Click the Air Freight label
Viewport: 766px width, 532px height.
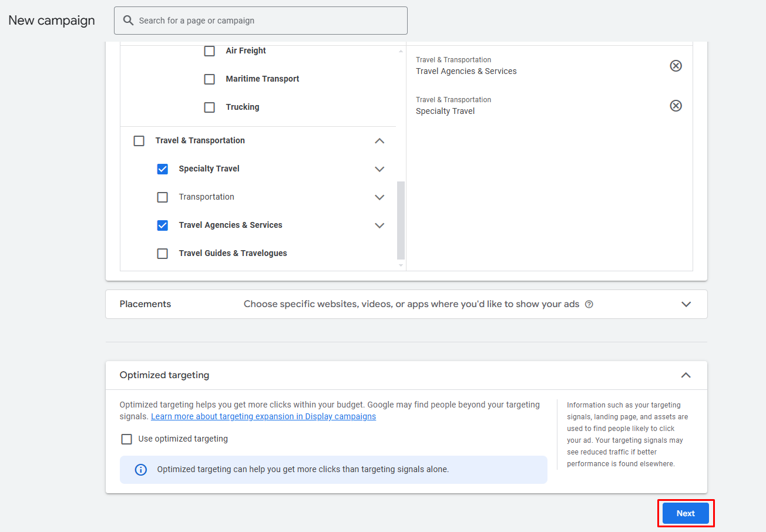tap(246, 51)
